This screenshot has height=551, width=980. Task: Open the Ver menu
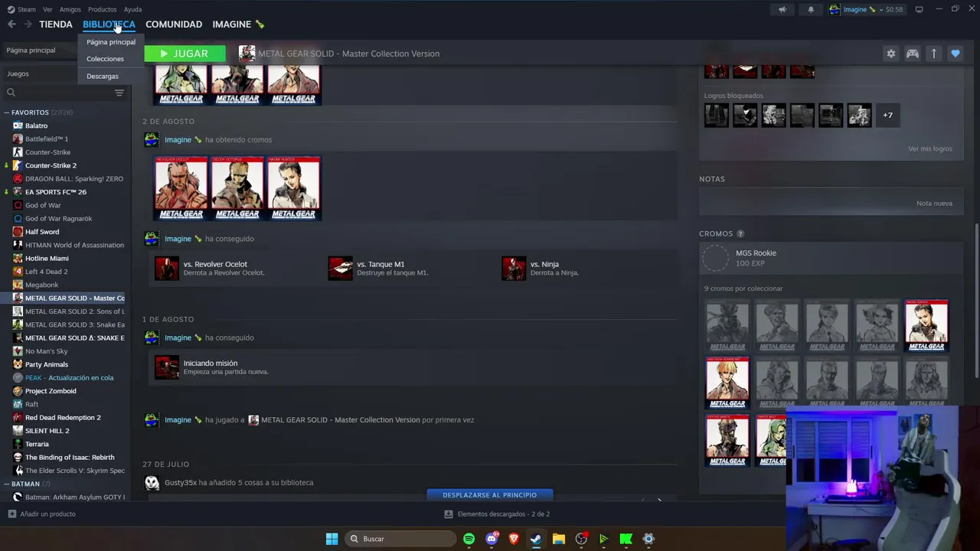pos(47,9)
